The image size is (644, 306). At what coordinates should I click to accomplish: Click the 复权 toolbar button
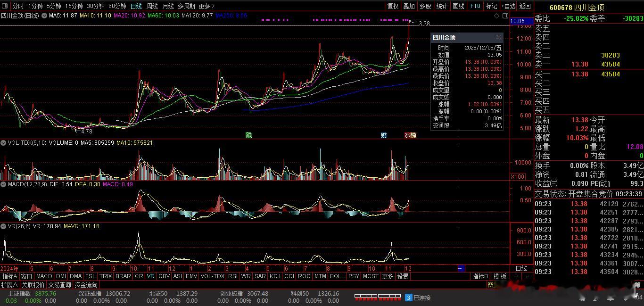click(x=393, y=6)
